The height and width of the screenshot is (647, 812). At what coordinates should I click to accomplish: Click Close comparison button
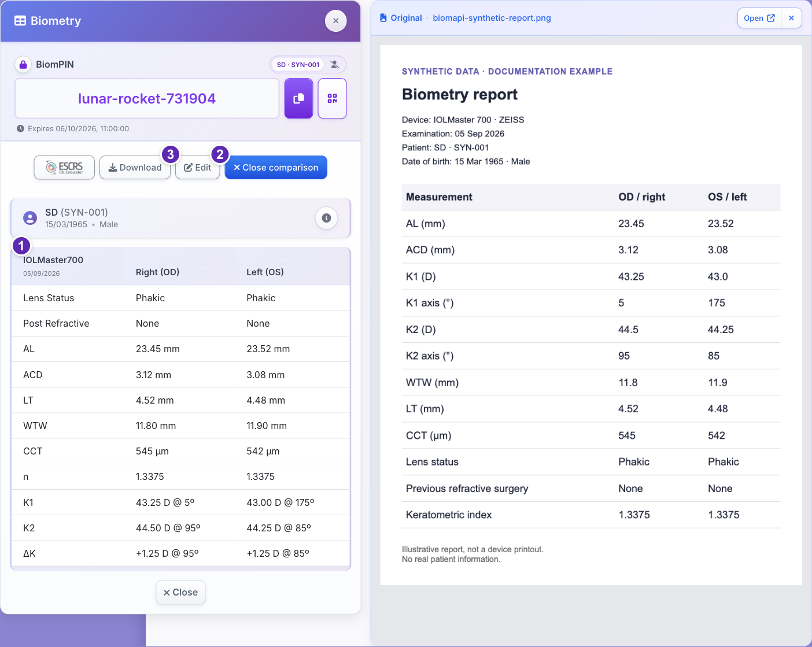tap(276, 168)
